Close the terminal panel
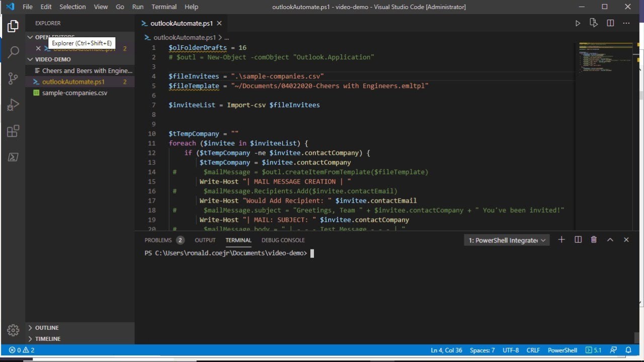 click(x=626, y=240)
